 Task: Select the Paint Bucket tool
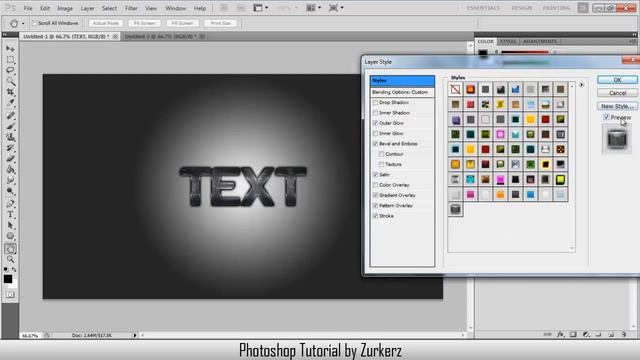tap(10, 169)
